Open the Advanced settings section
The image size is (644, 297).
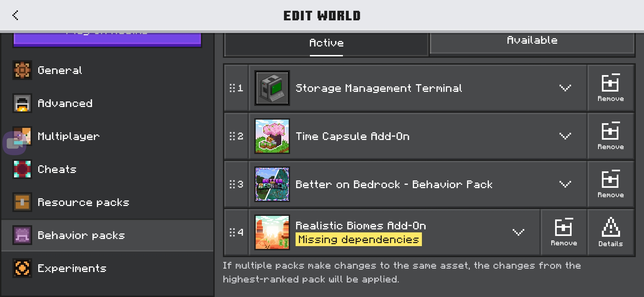107,103
